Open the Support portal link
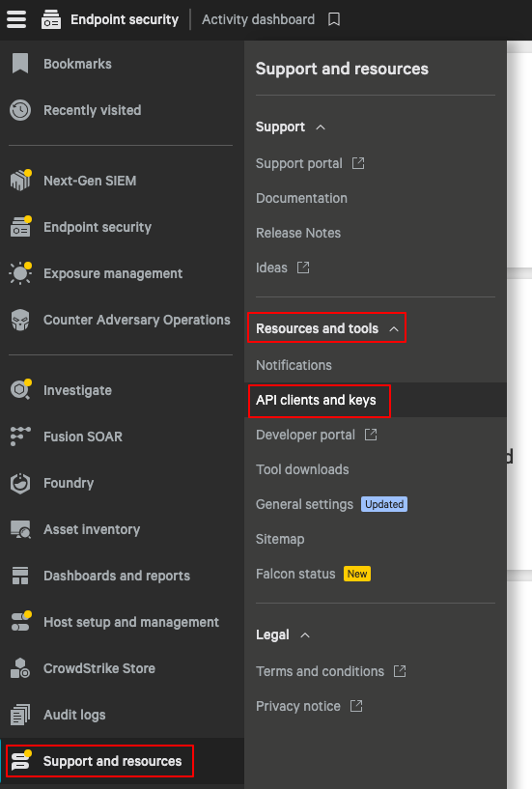The image size is (532, 789). click(x=299, y=163)
